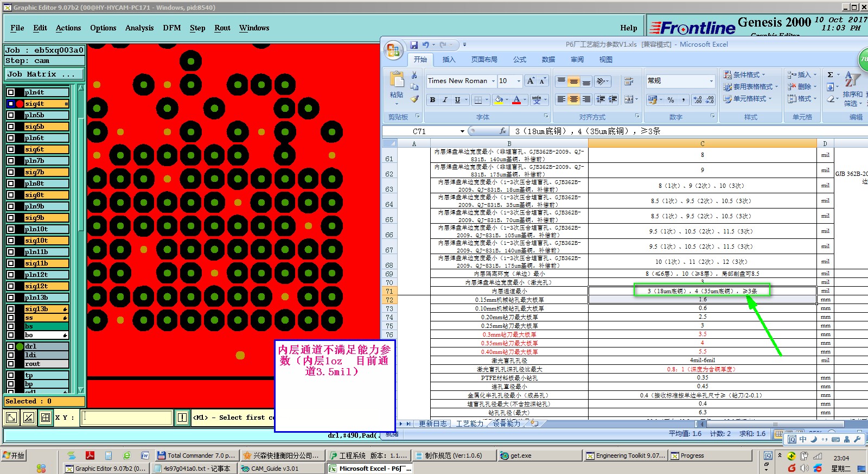Screen dimensions: 868x474
Task: Open the font group dialog launcher
Action: [546, 116]
